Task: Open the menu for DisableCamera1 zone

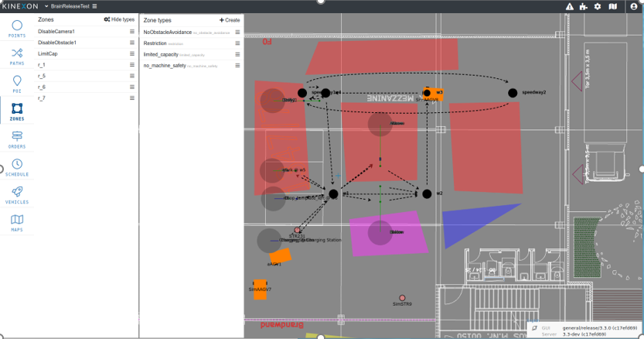Action: point(132,32)
